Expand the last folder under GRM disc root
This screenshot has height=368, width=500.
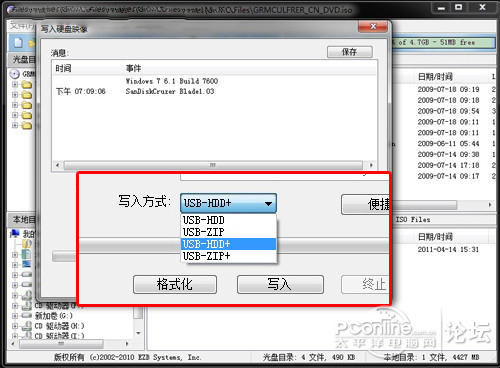pos(15,125)
